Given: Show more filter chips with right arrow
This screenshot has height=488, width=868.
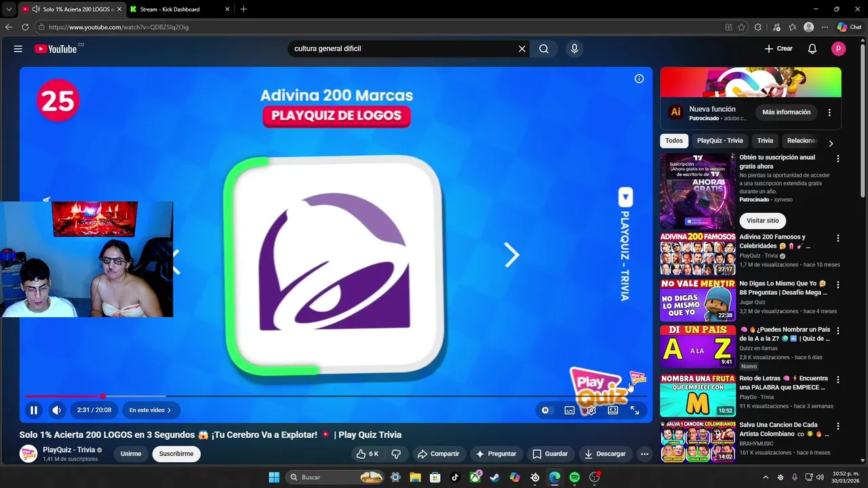Looking at the screenshot, I should coord(831,144).
